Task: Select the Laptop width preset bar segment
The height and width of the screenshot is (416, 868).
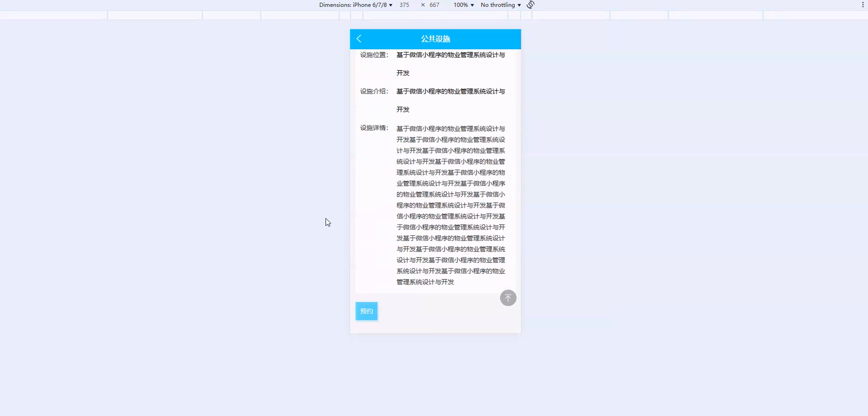Action: pos(231,15)
